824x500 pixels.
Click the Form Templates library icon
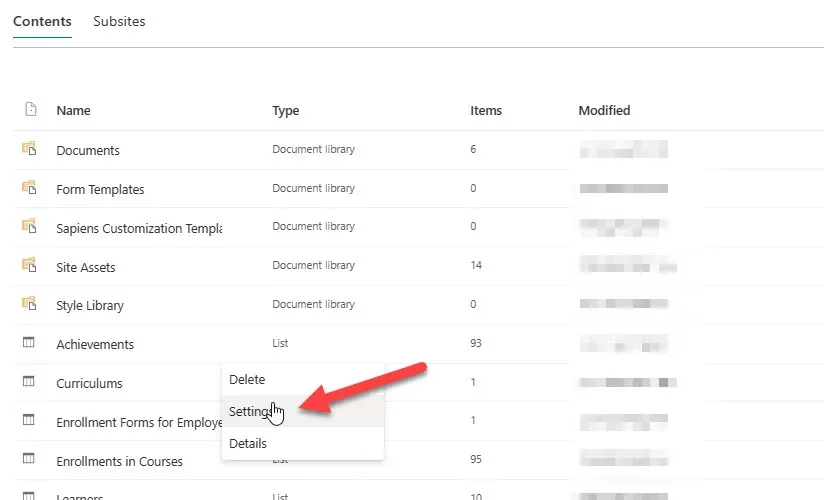click(x=29, y=188)
